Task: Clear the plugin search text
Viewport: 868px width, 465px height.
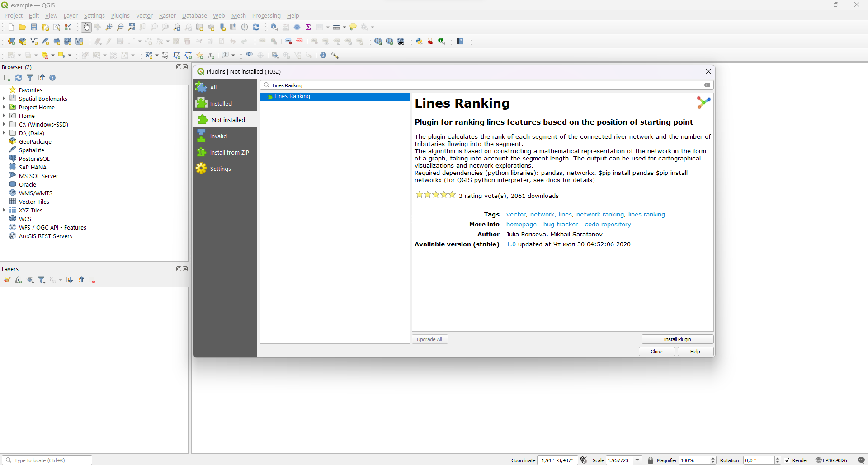Action: (x=707, y=85)
